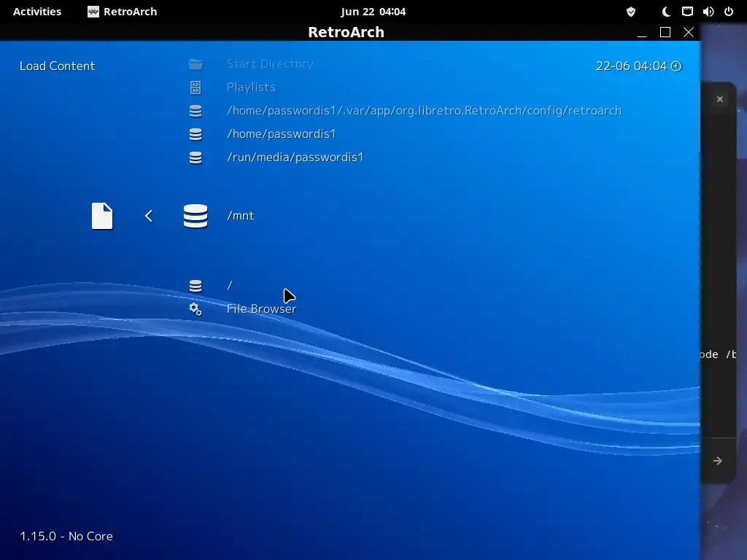
Task: Browse the /run/media/passwordis1 directory
Action: pyautogui.click(x=295, y=157)
